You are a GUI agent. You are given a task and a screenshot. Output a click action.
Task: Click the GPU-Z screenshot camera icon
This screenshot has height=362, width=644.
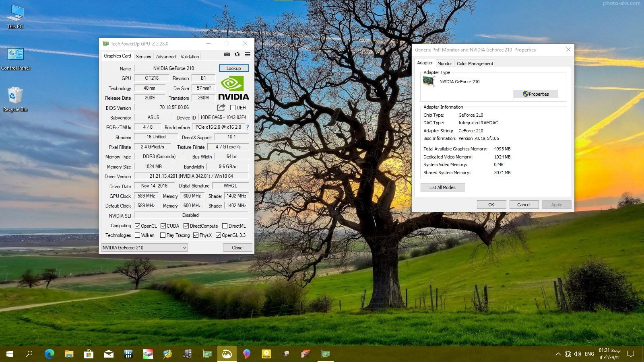(x=227, y=54)
